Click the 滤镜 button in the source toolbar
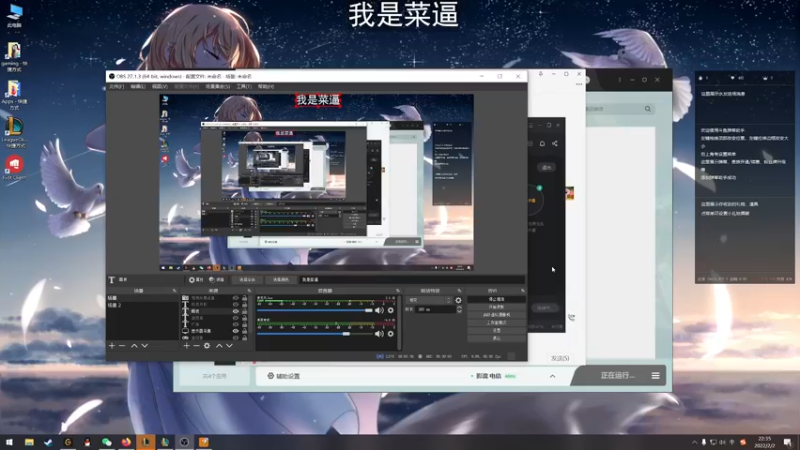The height and width of the screenshot is (450, 800). point(217,280)
